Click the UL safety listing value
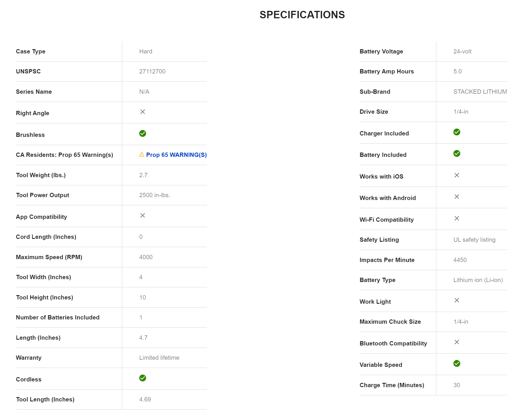Viewport: 532px width, 412px height. tap(474, 240)
